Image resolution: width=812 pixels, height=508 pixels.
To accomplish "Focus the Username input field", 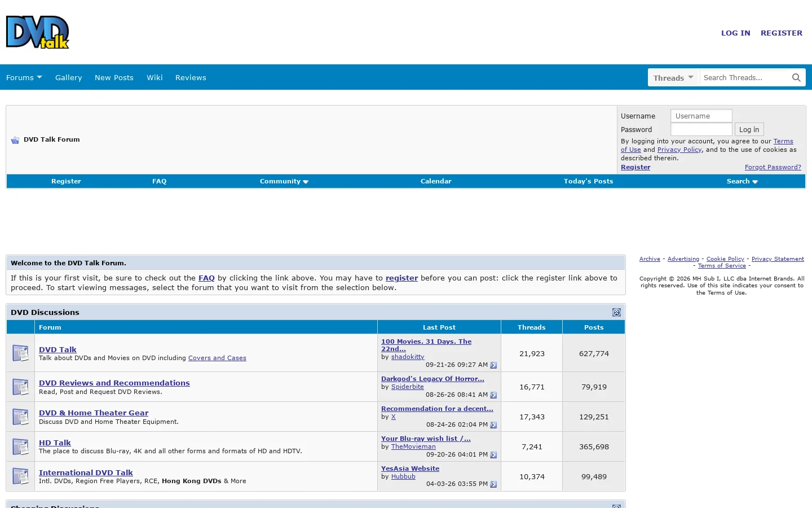I will [x=701, y=116].
